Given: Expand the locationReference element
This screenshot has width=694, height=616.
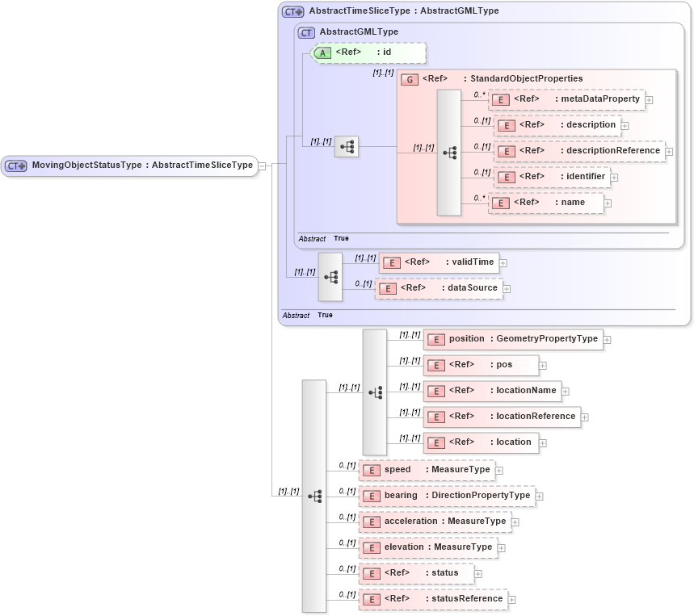Looking at the screenshot, I should pyautogui.click(x=585, y=417).
